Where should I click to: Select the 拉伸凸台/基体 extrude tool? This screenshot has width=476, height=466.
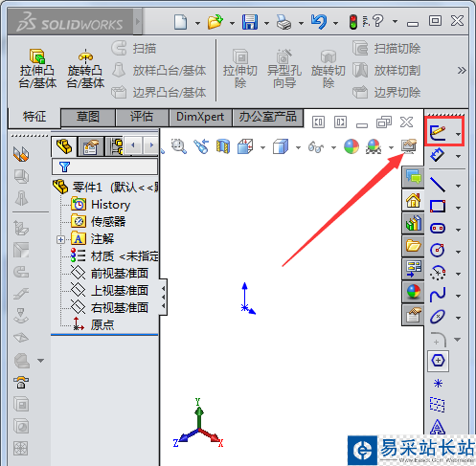pos(37,69)
